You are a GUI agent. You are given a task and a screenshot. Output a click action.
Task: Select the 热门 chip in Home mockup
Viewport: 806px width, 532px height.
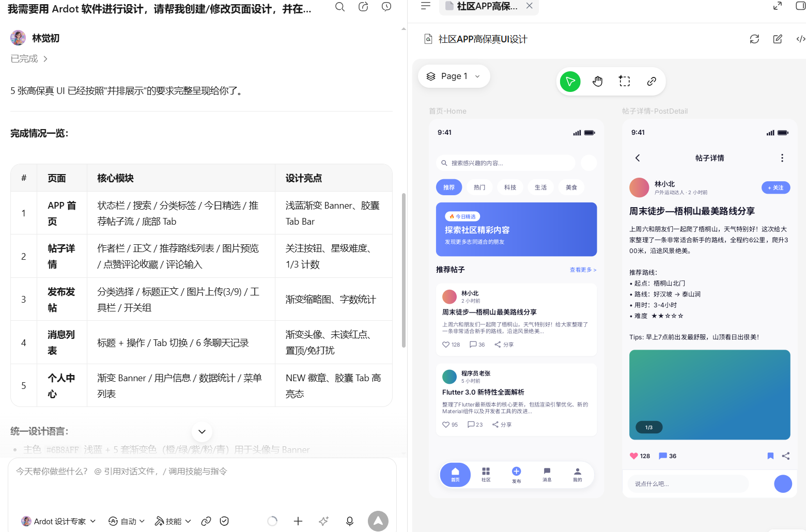click(479, 187)
